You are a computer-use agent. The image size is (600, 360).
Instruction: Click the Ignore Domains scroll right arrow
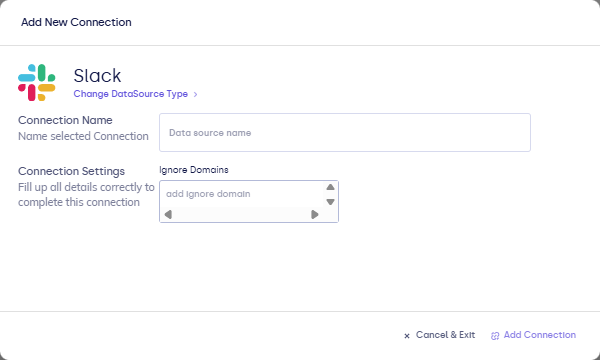(315, 215)
